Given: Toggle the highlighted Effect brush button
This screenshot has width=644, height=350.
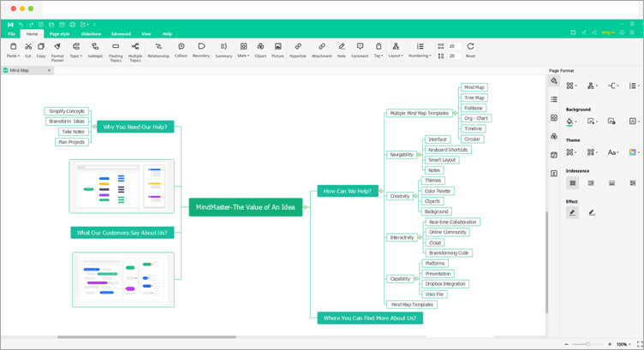Looking at the screenshot, I should [x=573, y=212].
